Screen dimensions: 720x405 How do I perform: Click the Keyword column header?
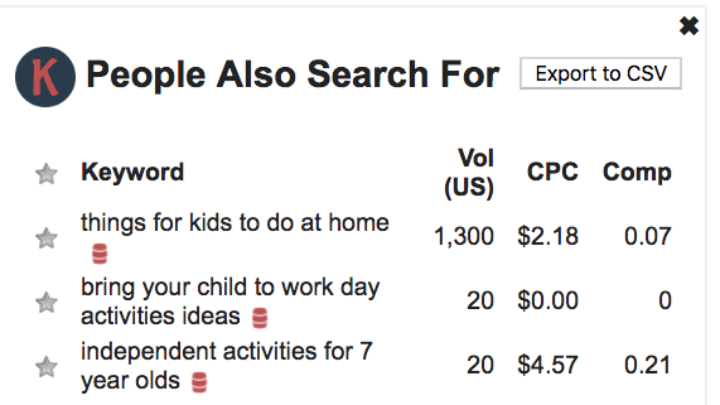pyautogui.click(x=132, y=172)
